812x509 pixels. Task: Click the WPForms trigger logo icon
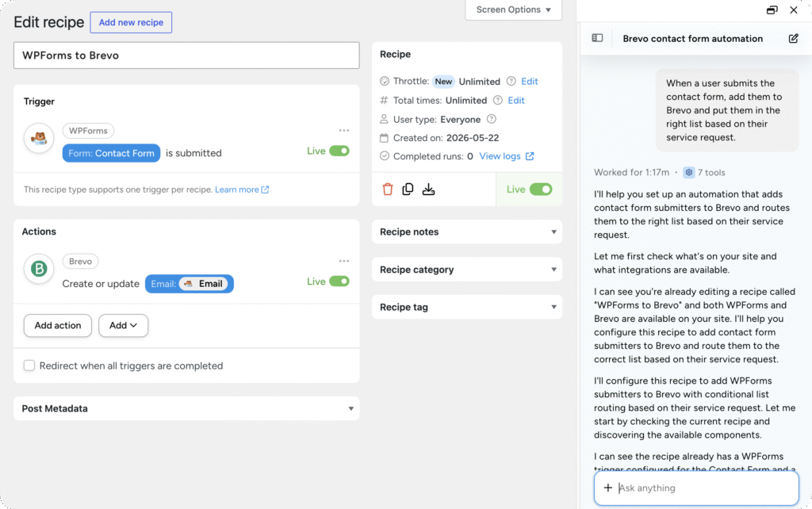point(39,138)
